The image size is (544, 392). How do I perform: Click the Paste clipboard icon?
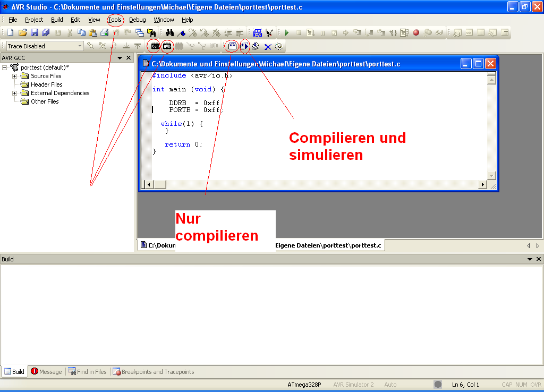[93, 32]
